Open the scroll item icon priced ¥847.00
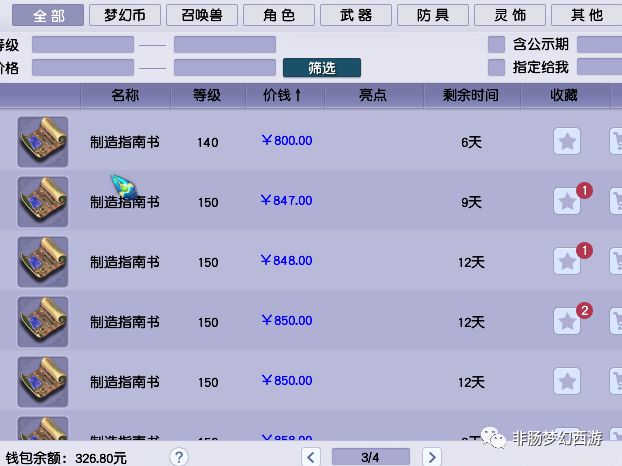The height and width of the screenshot is (466, 622). (43, 202)
